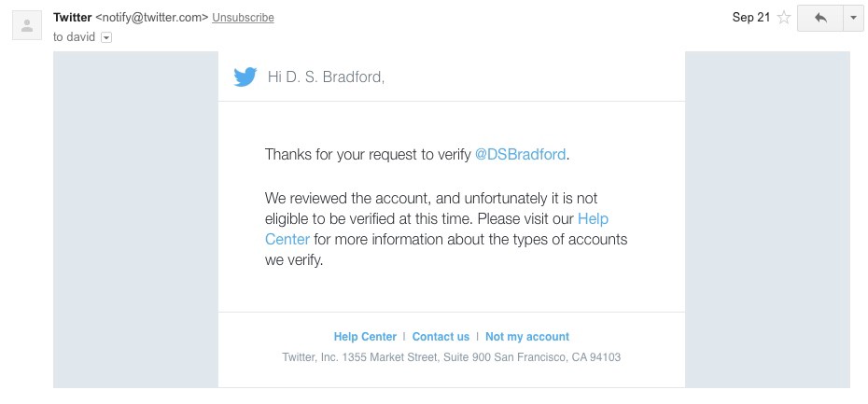This screenshot has width=868, height=404.
Task: Click the Unsubscribe link
Action: pyautogui.click(x=243, y=18)
